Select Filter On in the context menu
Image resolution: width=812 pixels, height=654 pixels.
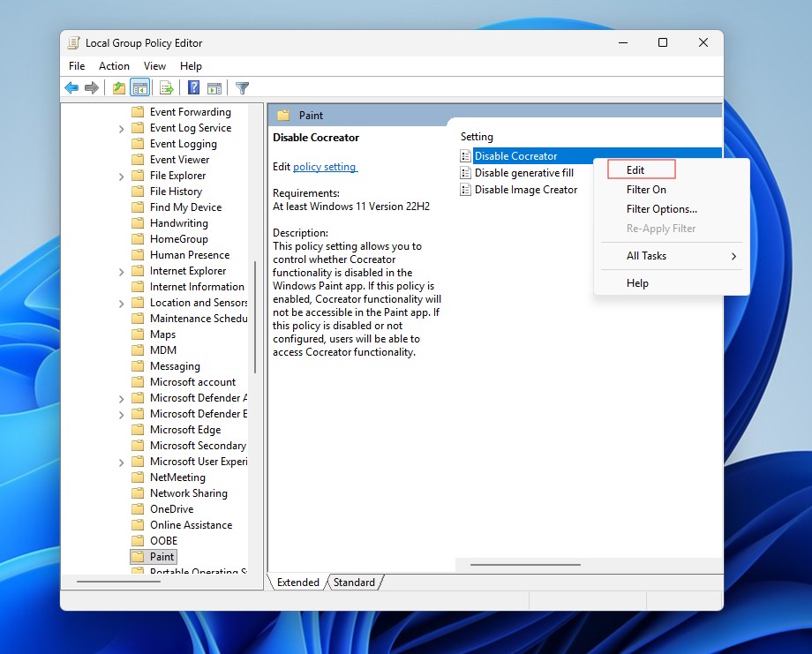[x=646, y=190]
